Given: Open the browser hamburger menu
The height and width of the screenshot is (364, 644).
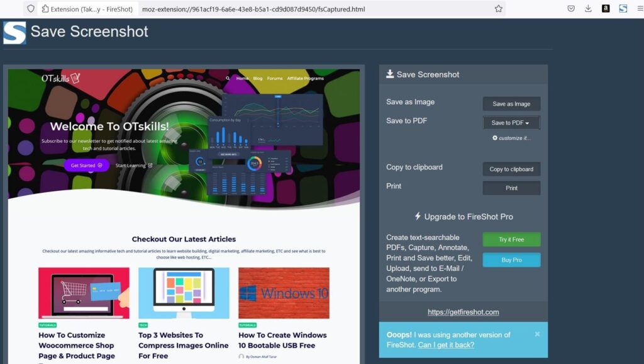Looking at the screenshot, I should click(640, 9).
